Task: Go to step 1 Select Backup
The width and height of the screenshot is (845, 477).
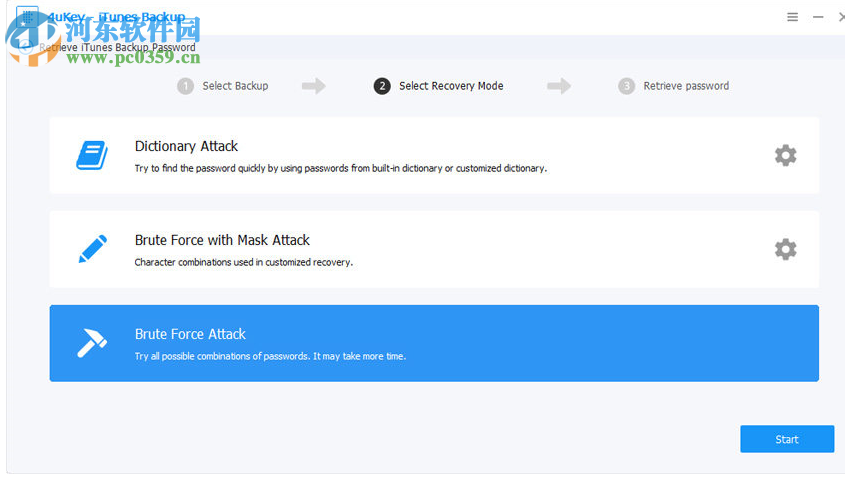Action: tap(223, 86)
